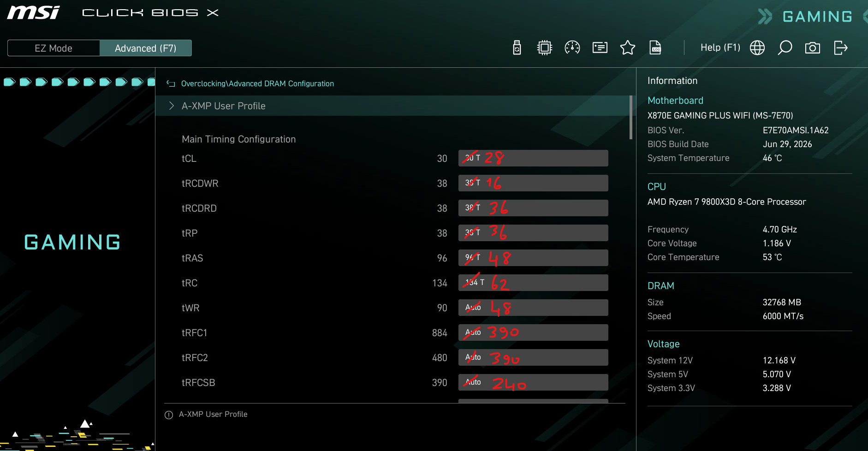Click the current tWR value 90

tap(442, 308)
